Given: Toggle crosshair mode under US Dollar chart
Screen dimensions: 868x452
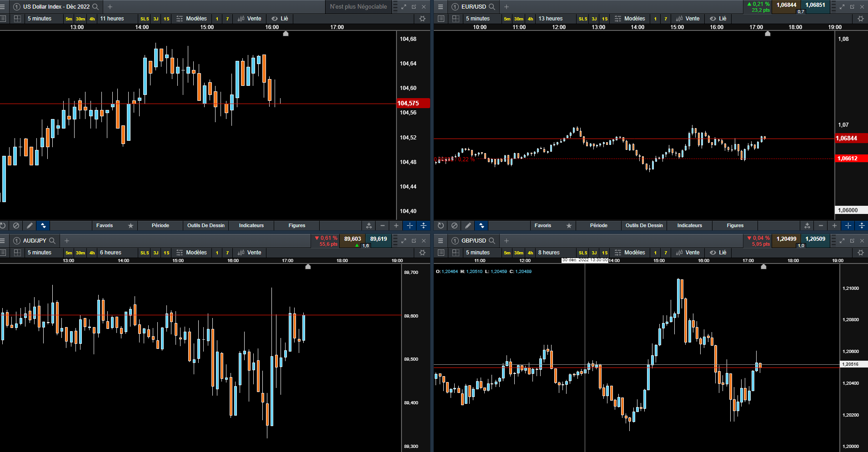Looking at the screenshot, I should click(x=410, y=225).
